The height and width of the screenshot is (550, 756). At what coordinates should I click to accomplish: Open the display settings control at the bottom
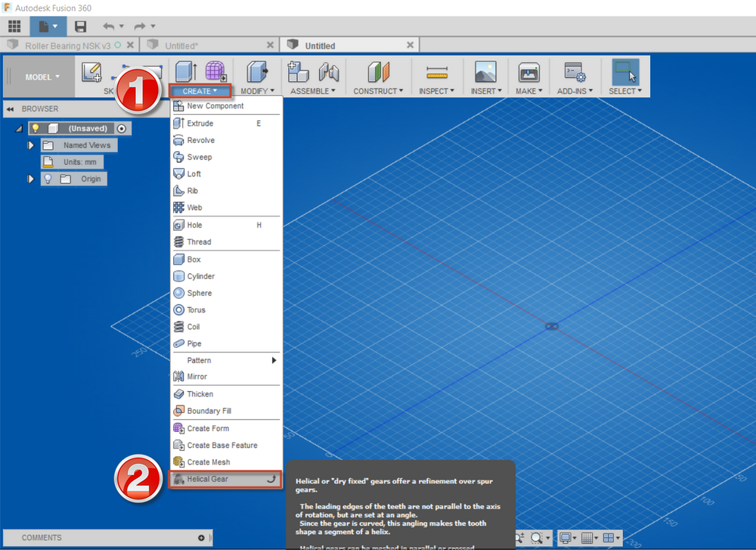(565, 537)
